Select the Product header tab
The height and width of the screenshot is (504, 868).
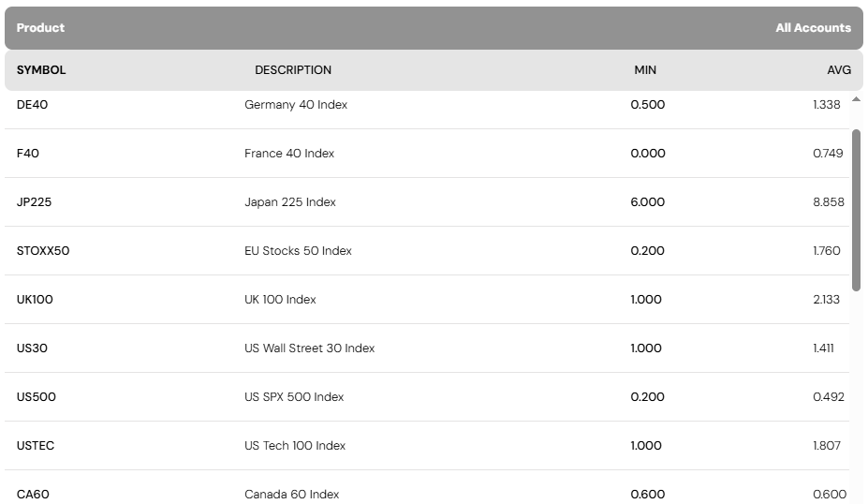[40, 28]
